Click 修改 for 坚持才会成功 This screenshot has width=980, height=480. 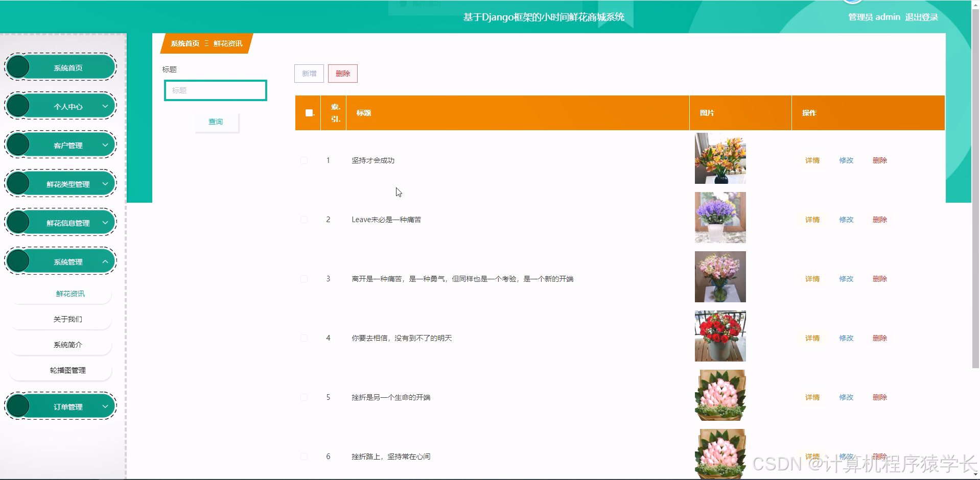coord(846,160)
